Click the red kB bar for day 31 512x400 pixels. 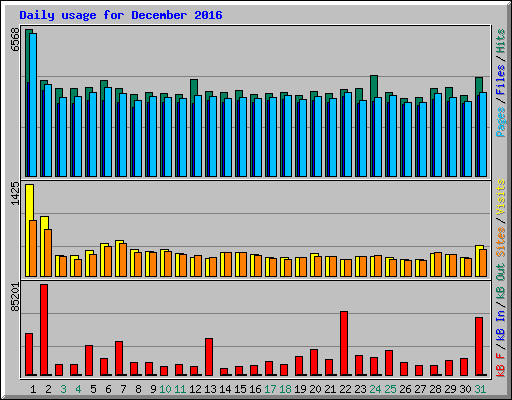point(479,347)
